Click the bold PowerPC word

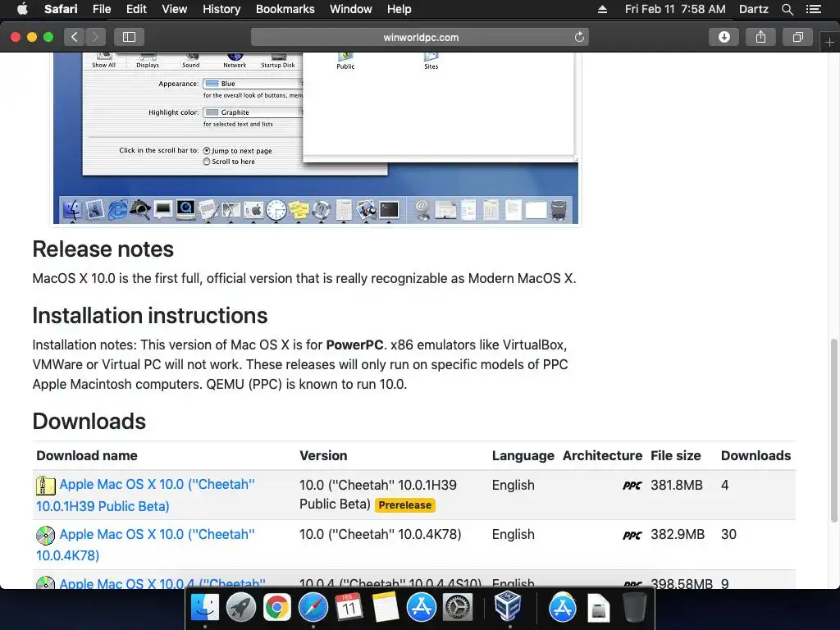tap(354, 345)
